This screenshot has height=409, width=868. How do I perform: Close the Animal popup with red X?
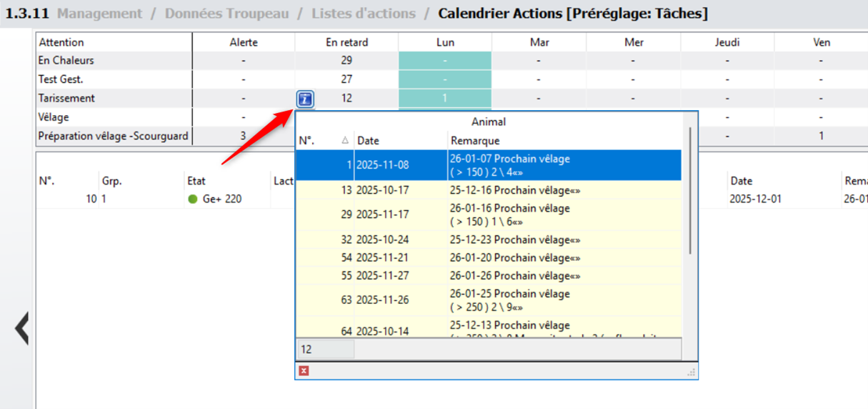click(304, 370)
